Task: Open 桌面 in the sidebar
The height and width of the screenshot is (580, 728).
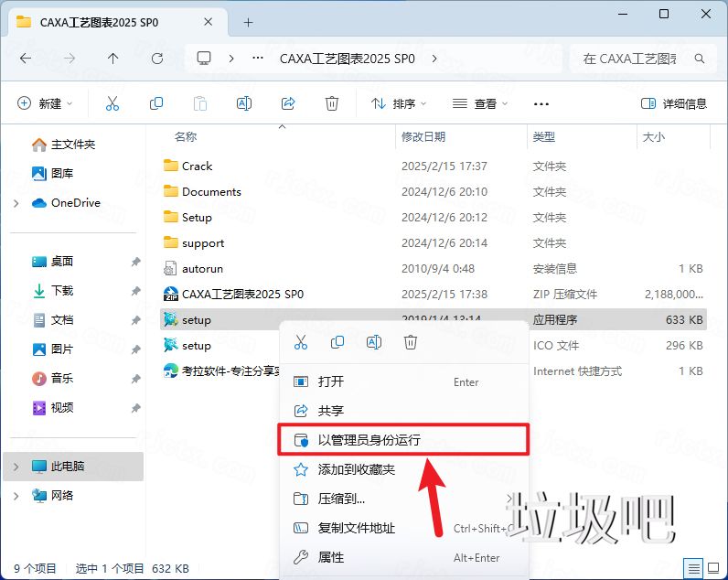Action: coord(52,262)
